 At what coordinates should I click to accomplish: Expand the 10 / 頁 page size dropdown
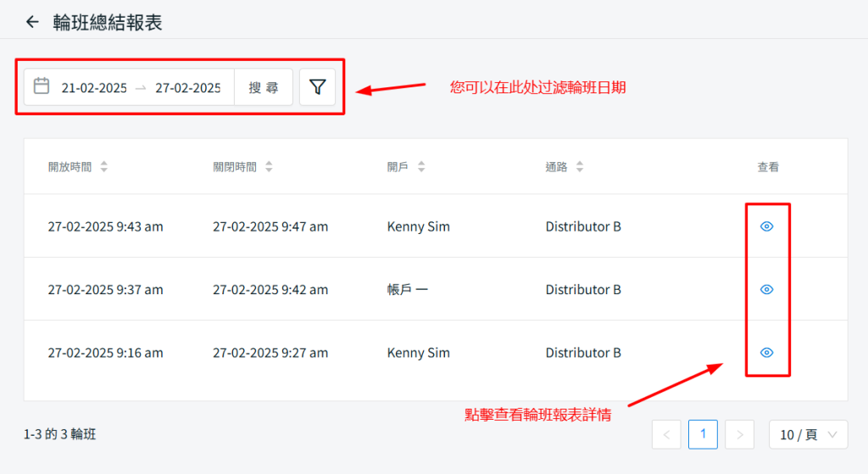click(808, 435)
